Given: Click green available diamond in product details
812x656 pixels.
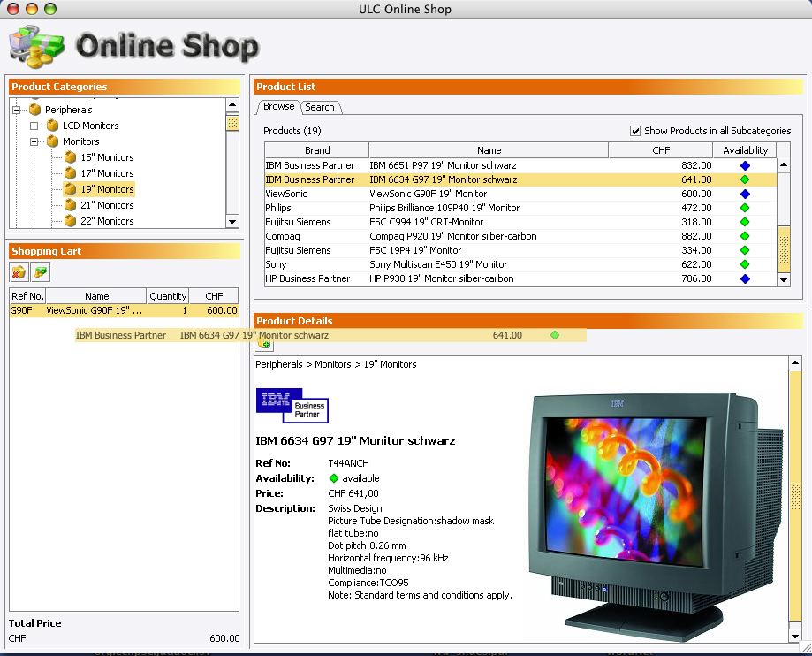Looking at the screenshot, I should (334, 478).
